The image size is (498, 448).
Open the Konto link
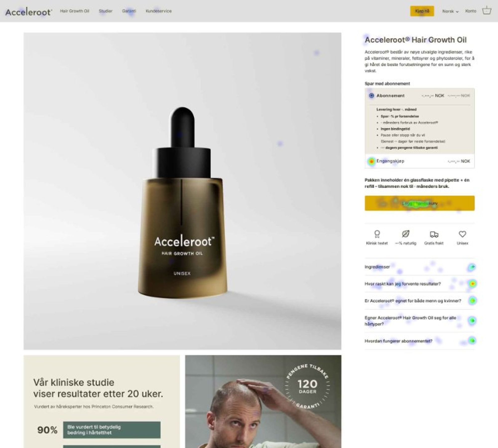[471, 11]
